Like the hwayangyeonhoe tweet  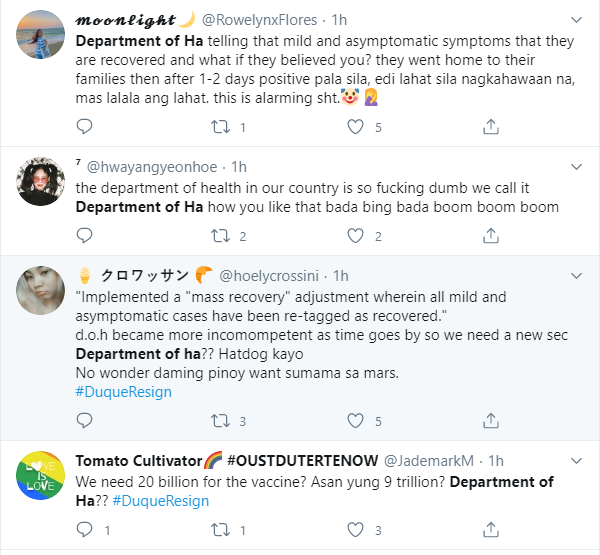pyautogui.click(x=354, y=236)
